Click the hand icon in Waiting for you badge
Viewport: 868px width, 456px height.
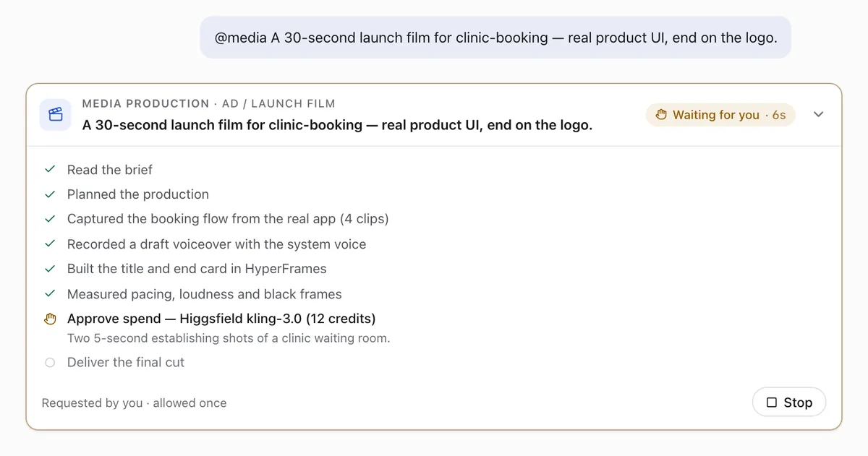661,115
